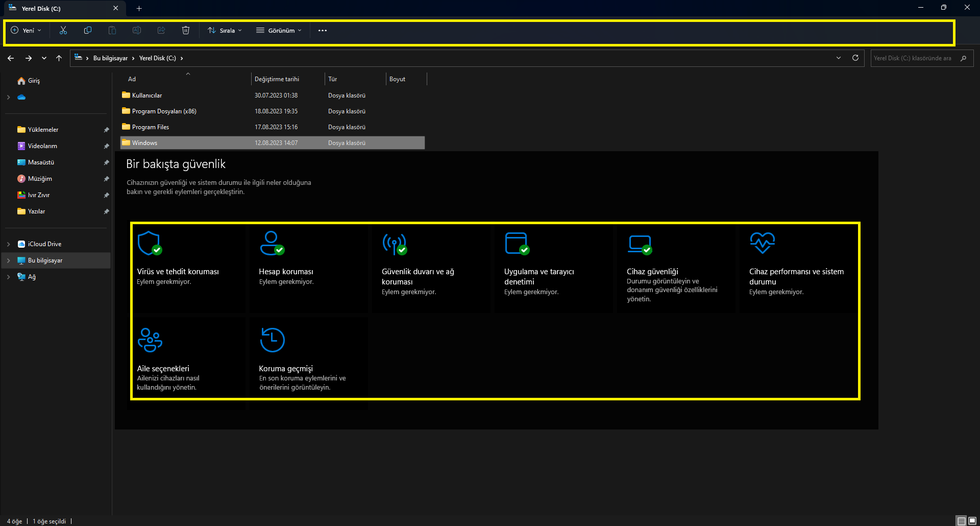Sort by the Boyut column header
This screenshot has width=980, height=526.
(406, 79)
